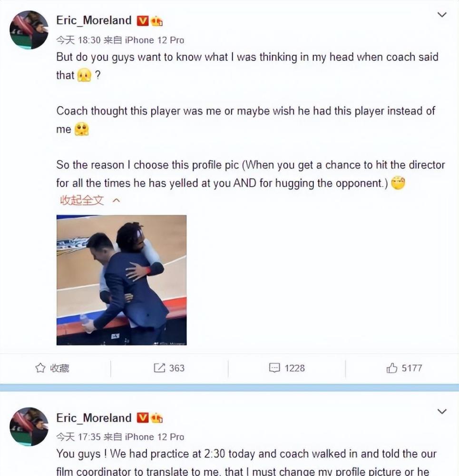
Task: Open Eric_Moreland avatar on first post
Action: coord(29,30)
